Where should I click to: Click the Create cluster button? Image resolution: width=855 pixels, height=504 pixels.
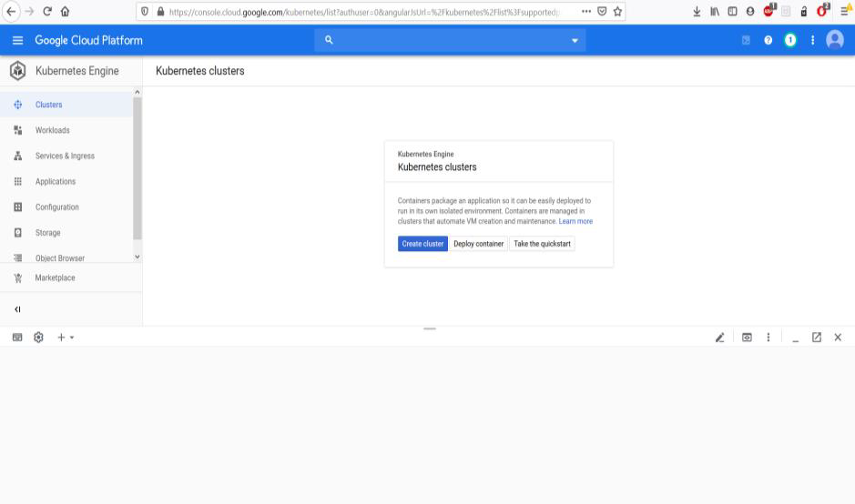(422, 244)
